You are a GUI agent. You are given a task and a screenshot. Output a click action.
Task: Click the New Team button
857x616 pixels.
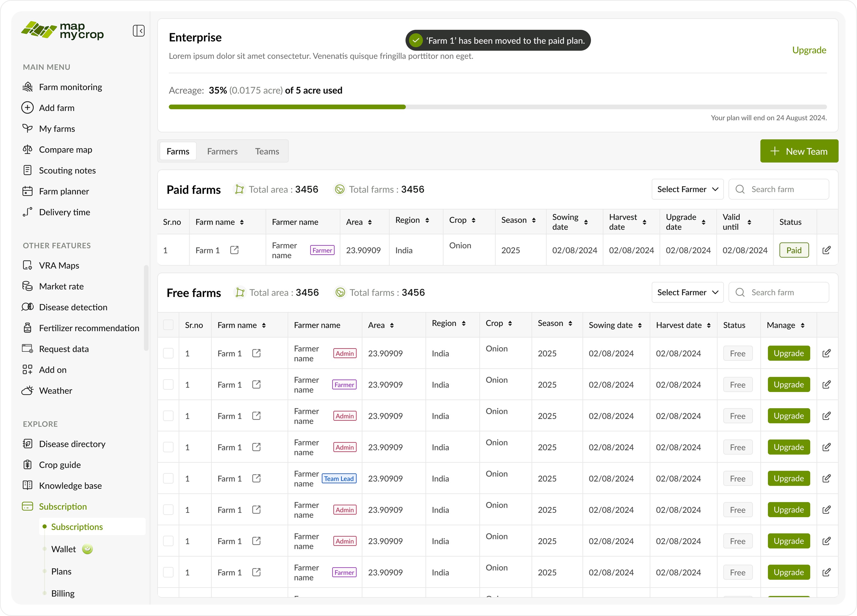point(799,151)
